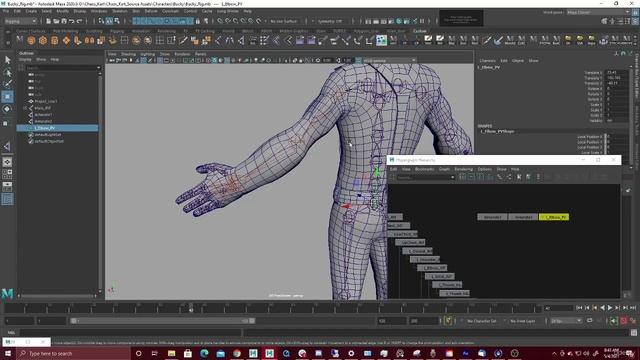
Task: Toggle the snap to grid magnet icon
Action: [220, 21]
